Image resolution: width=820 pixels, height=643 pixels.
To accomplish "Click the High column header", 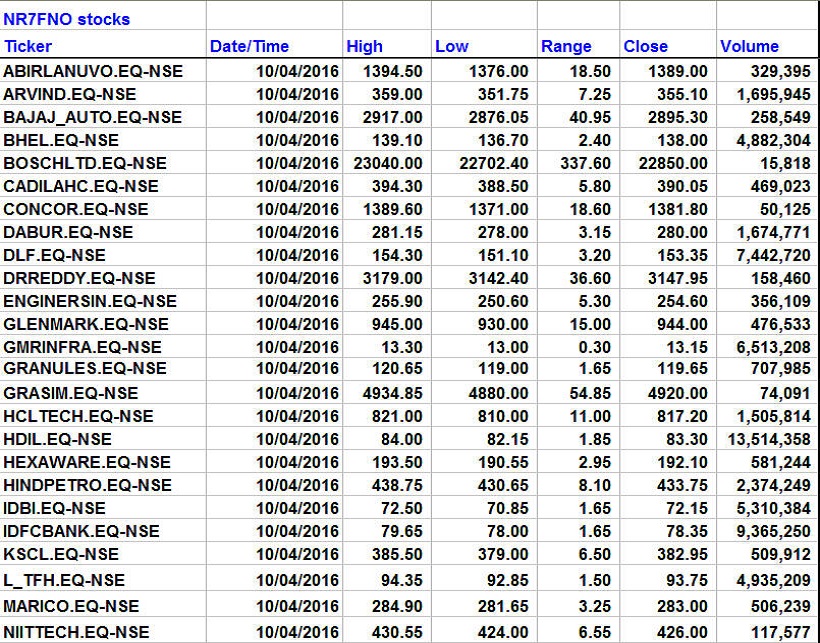I will pyautogui.click(x=364, y=46).
